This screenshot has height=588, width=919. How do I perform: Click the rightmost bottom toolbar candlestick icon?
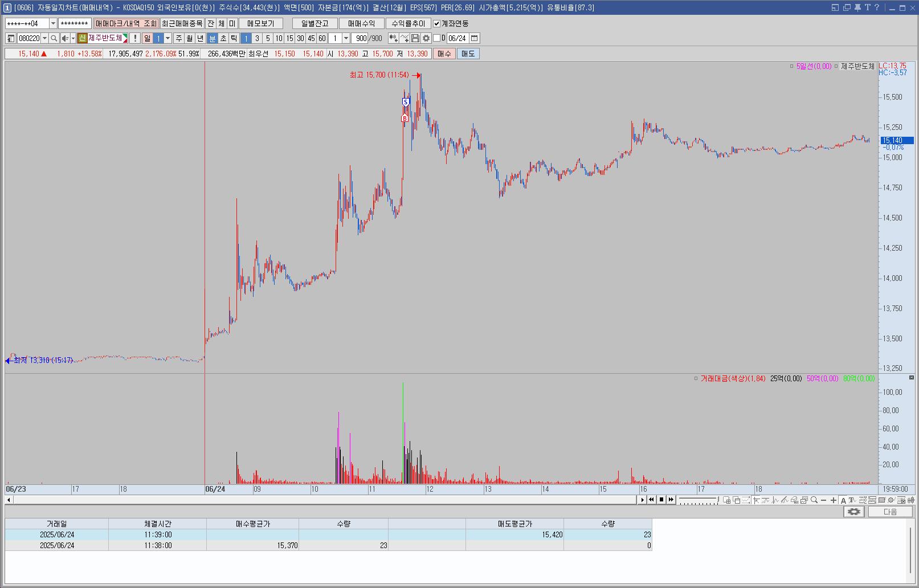point(911,500)
